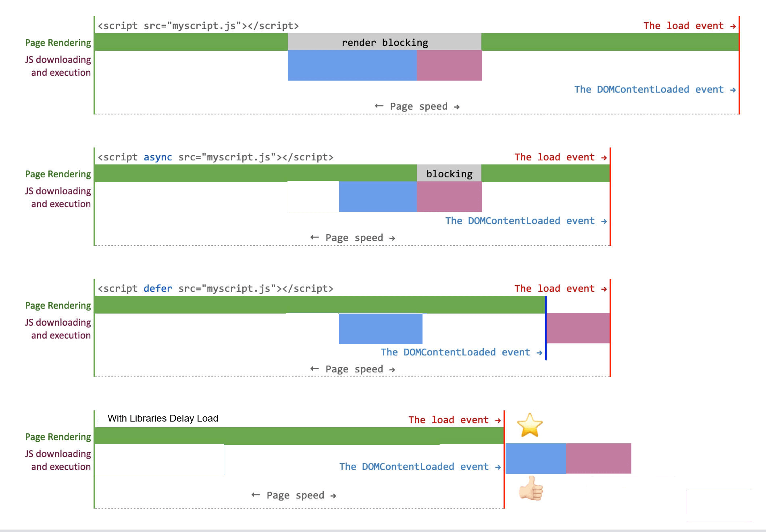Open the plain script src='myscript.js' code line
Viewport: 766px width, 532px height.
click(x=198, y=25)
